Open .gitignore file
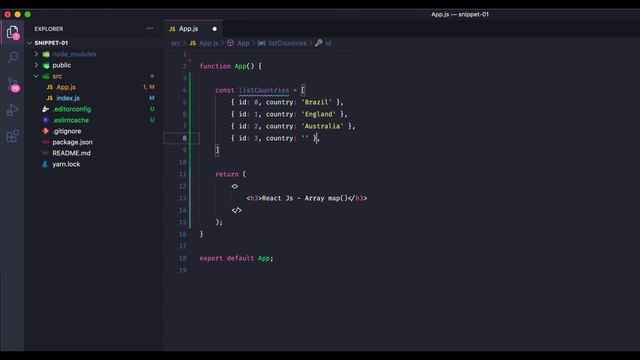The height and width of the screenshot is (360, 640). pyautogui.click(x=67, y=131)
